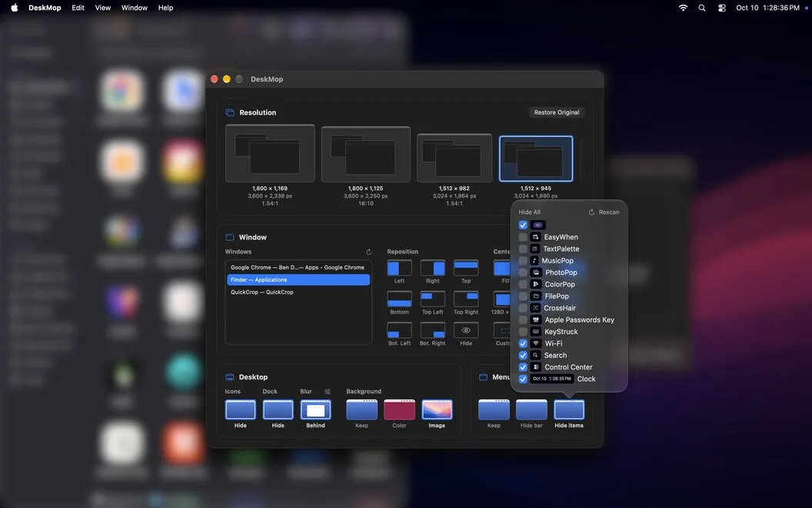Move window to Top Left corner
The height and width of the screenshot is (508, 812).
[432, 299]
